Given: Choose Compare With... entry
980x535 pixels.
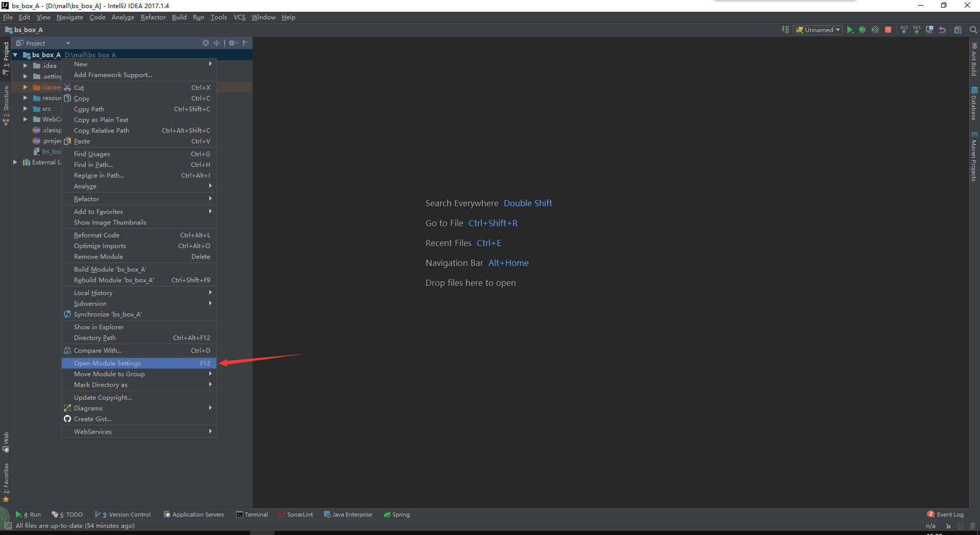Looking at the screenshot, I should [x=139, y=350].
